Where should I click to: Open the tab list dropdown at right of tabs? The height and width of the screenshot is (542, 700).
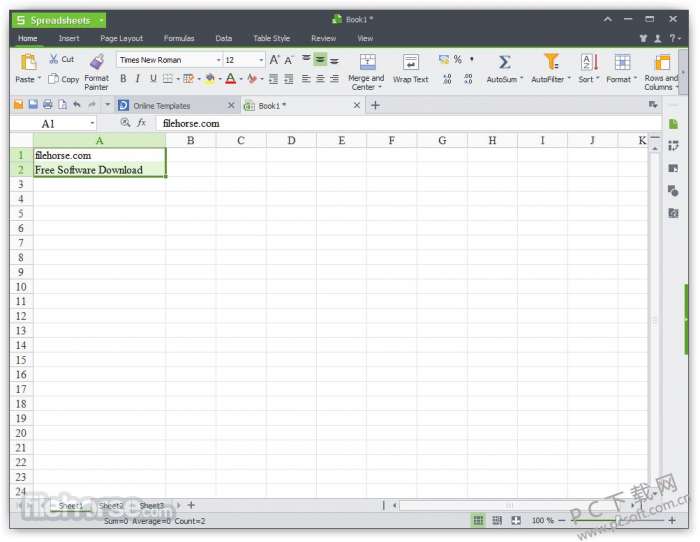[x=653, y=104]
